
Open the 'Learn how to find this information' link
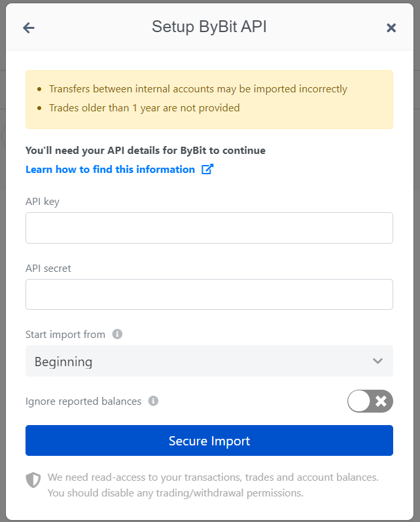(x=110, y=170)
